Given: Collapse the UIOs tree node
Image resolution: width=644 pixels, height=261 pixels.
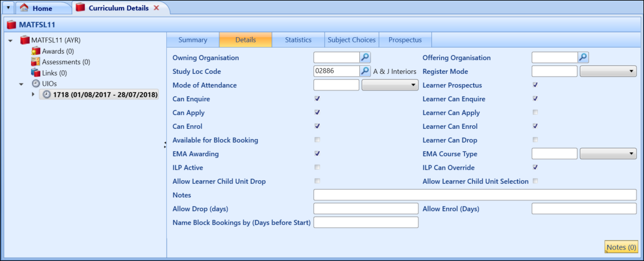Looking at the screenshot, I should pyautogui.click(x=22, y=84).
